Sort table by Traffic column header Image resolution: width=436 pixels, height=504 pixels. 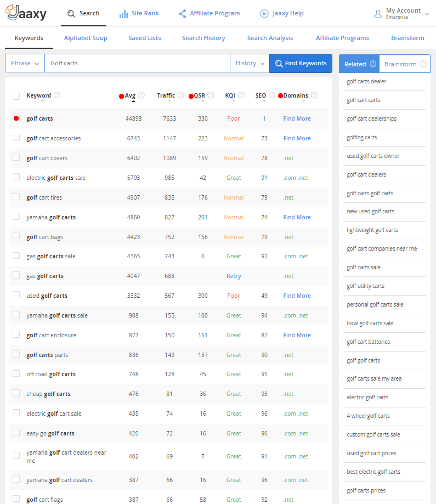click(x=166, y=95)
